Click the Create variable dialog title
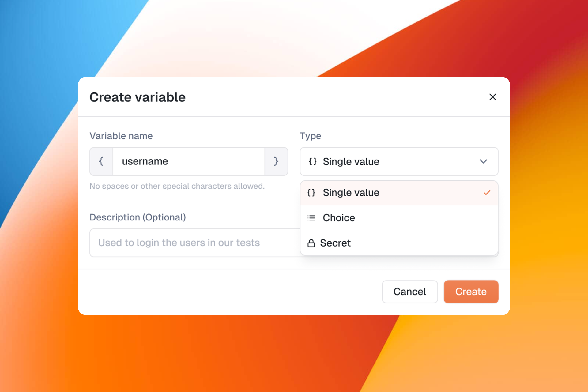The width and height of the screenshot is (588, 392). click(x=138, y=97)
